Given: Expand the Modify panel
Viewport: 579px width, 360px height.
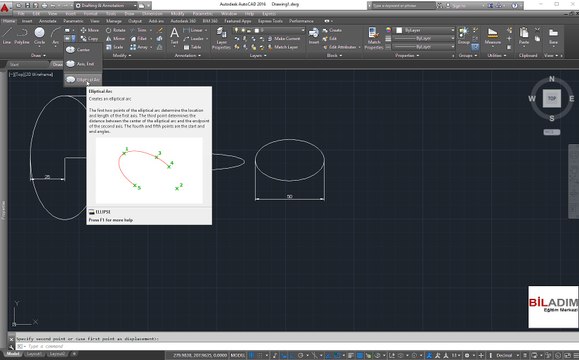Looking at the screenshot, I should 121,55.
